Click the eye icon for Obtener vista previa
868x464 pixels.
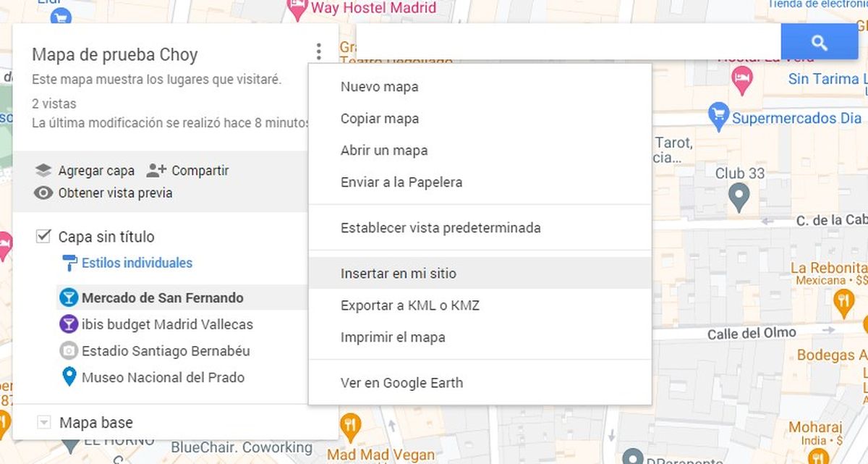(42, 193)
